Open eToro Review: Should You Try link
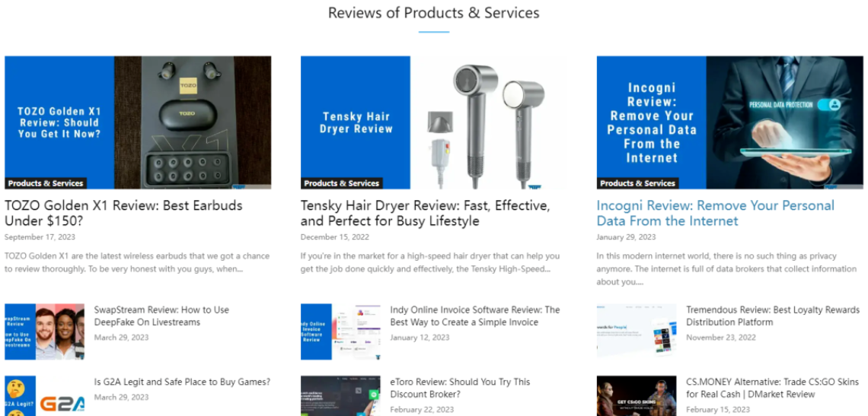 click(x=460, y=388)
